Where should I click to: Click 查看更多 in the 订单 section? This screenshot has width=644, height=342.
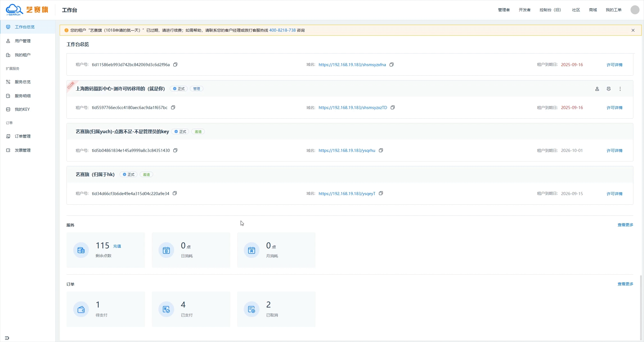pyautogui.click(x=625, y=284)
